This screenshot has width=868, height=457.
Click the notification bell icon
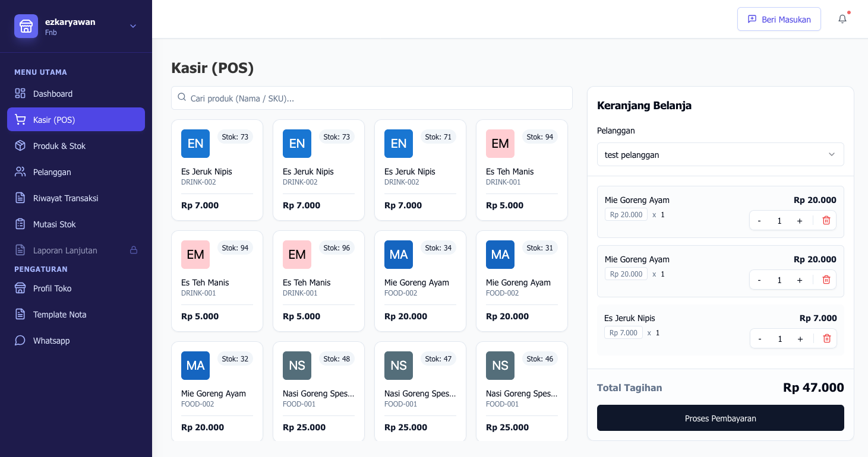pyautogui.click(x=842, y=18)
